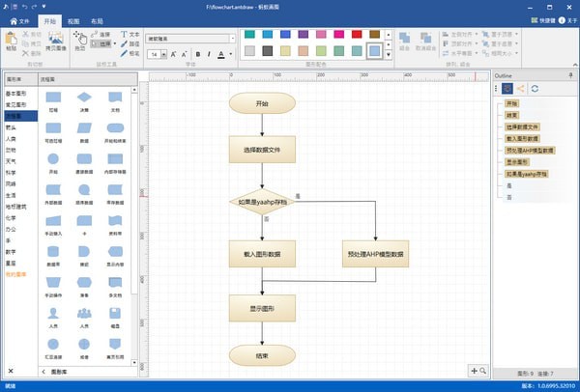Click the grow font size icon
This screenshot has width=580, height=392.
pyautogui.click(x=173, y=54)
